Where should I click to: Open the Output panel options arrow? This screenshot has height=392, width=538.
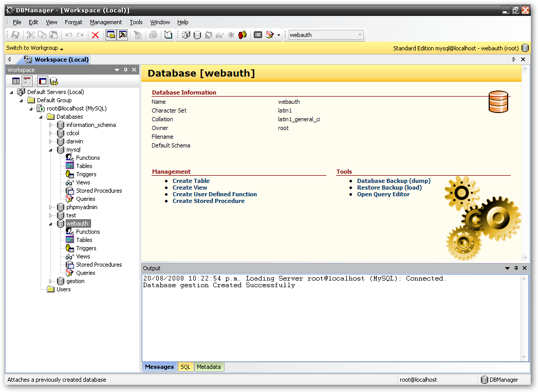point(507,268)
